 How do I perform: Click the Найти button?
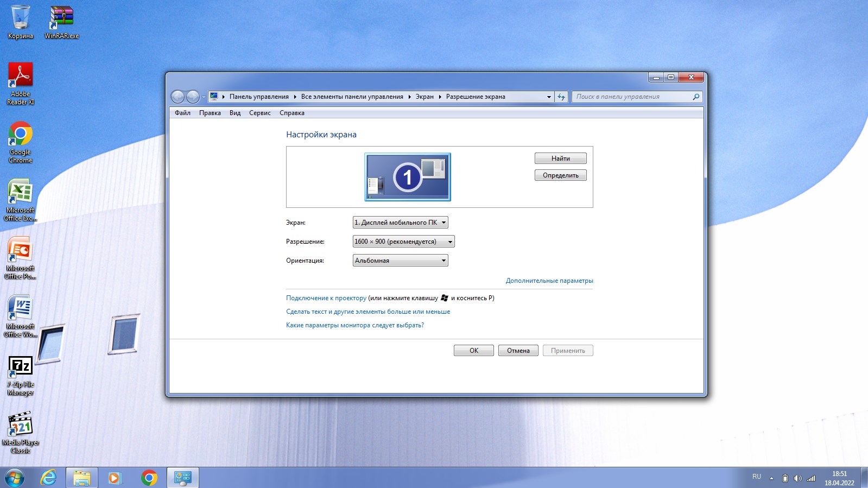[x=561, y=159]
